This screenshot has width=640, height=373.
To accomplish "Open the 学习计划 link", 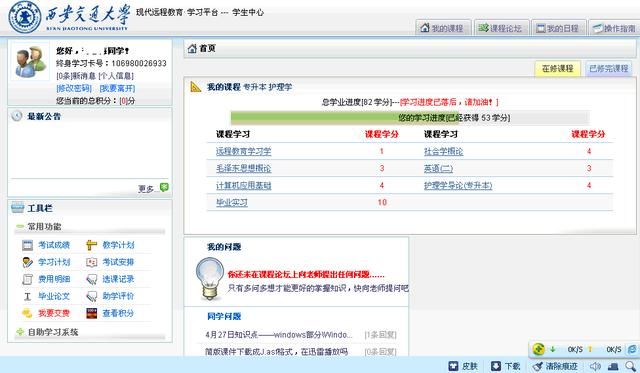I will (x=54, y=262).
